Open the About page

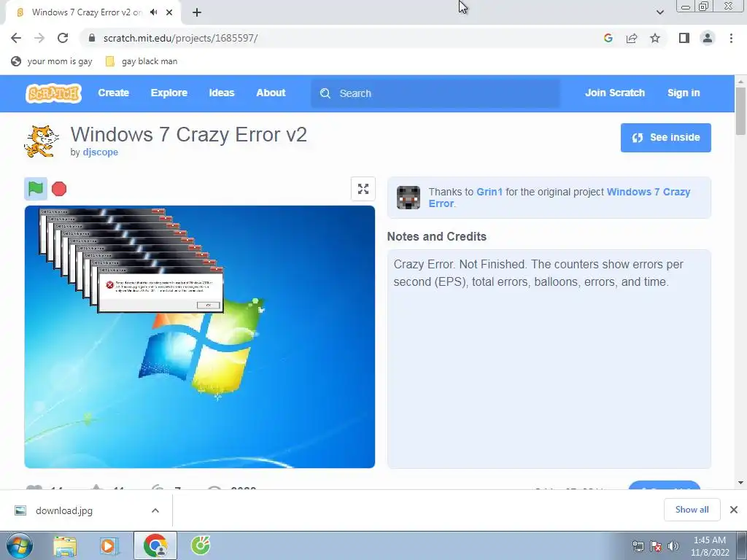[271, 93]
